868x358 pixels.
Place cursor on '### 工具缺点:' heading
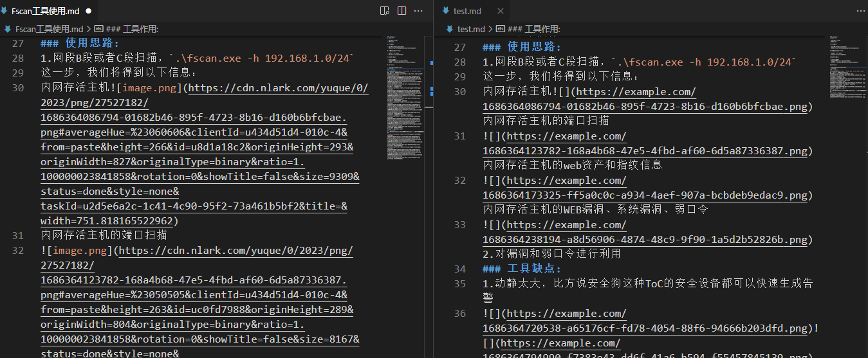click(534, 269)
